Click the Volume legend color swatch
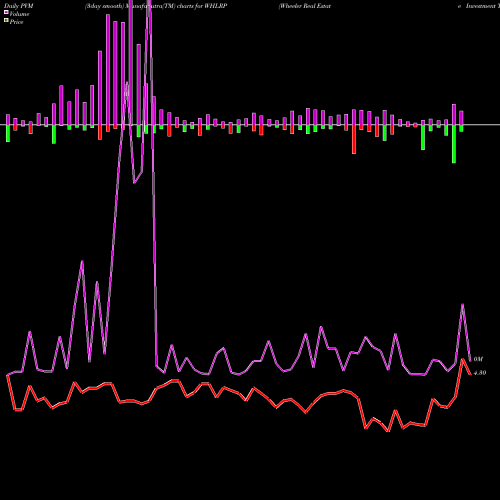 click(x=6, y=12)
